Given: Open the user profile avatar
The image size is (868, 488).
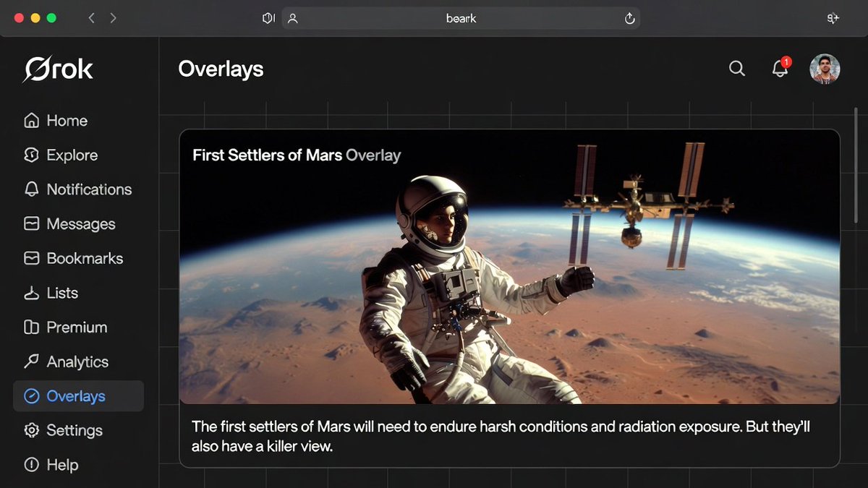Looking at the screenshot, I should click(825, 69).
